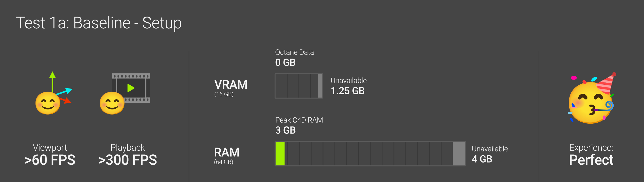Click the VRAM heading label
The height and width of the screenshot is (182, 644).
(231, 85)
